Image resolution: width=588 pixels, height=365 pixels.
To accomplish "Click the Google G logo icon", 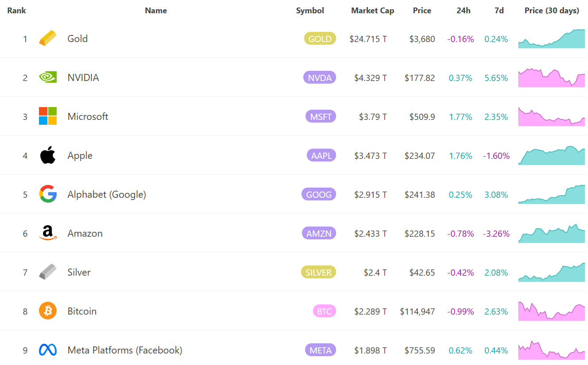I will tap(48, 194).
